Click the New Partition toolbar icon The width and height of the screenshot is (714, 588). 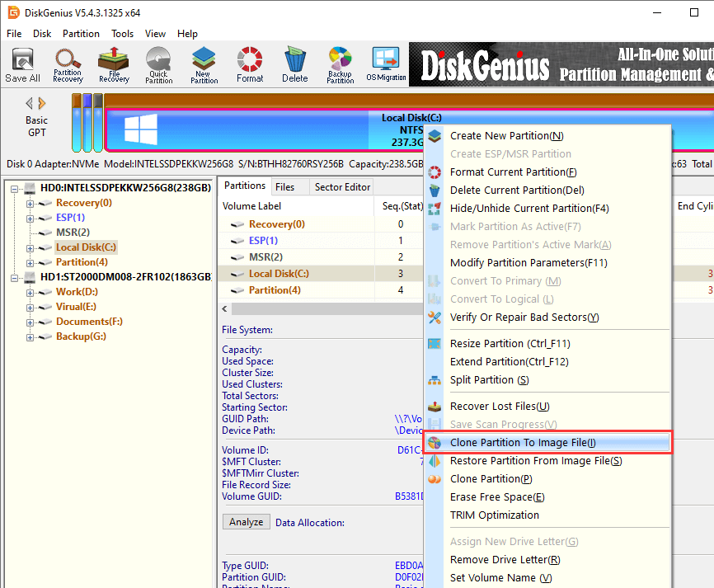click(x=204, y=64)
